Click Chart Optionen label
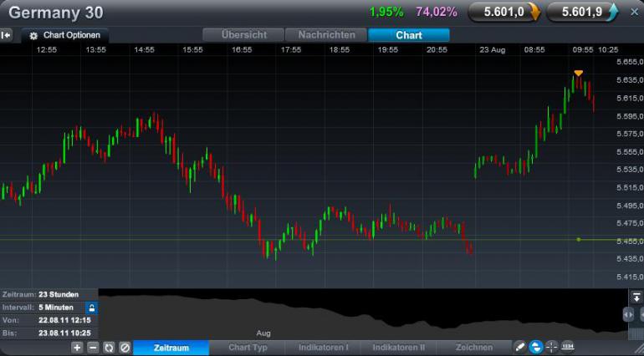Viewport: 644px width, 356px height. pyautogui.click(x=72, y=35)
